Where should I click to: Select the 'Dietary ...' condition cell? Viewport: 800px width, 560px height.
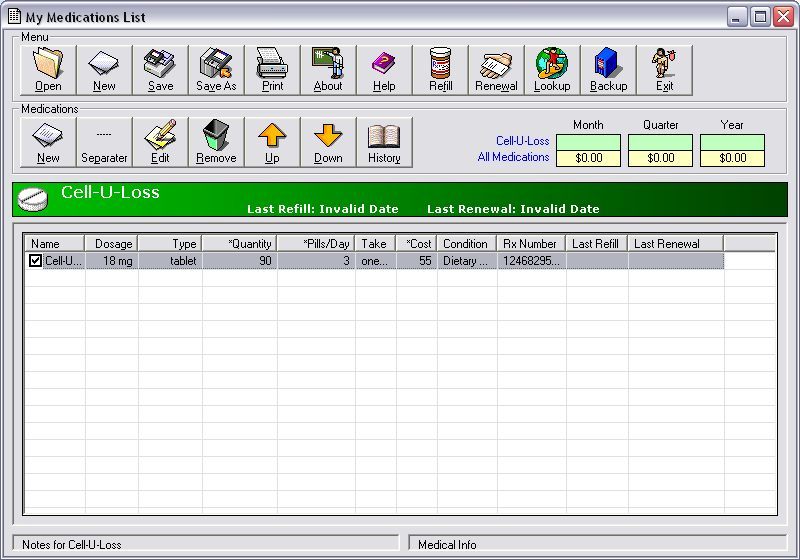[467, 261]
